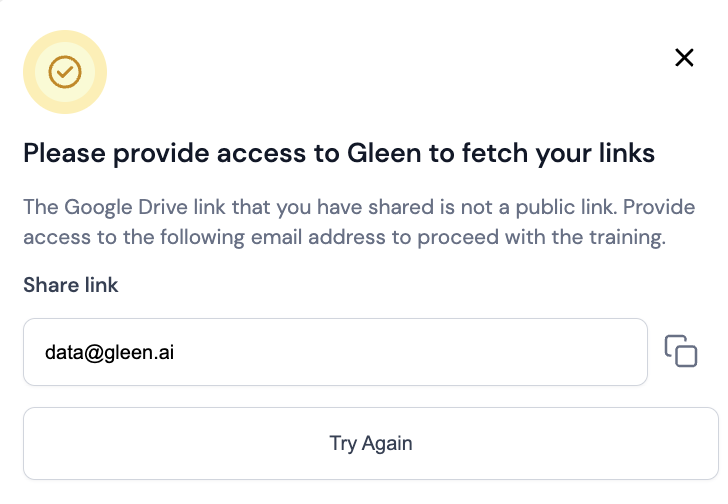728x504 pixels.
Task: Click inside the share email text box
Action: (x=335, y=352)
